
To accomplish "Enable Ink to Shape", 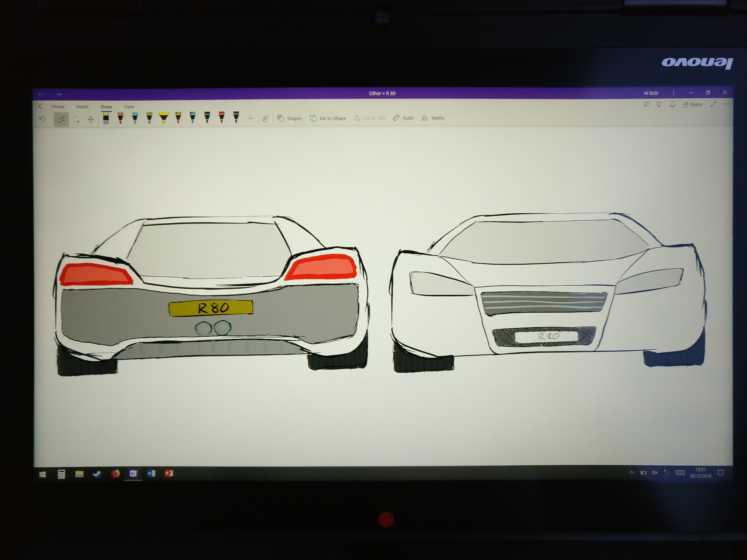I will (328, 118).
